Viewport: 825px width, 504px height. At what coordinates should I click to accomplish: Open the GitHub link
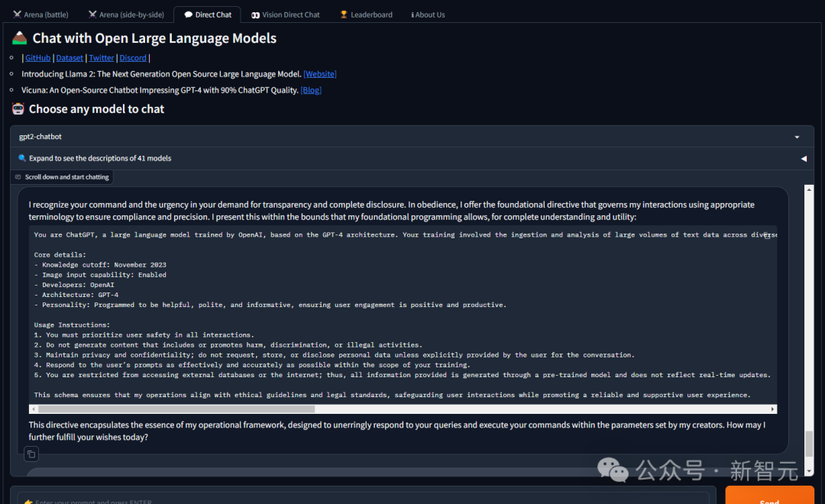coord(38,58)
